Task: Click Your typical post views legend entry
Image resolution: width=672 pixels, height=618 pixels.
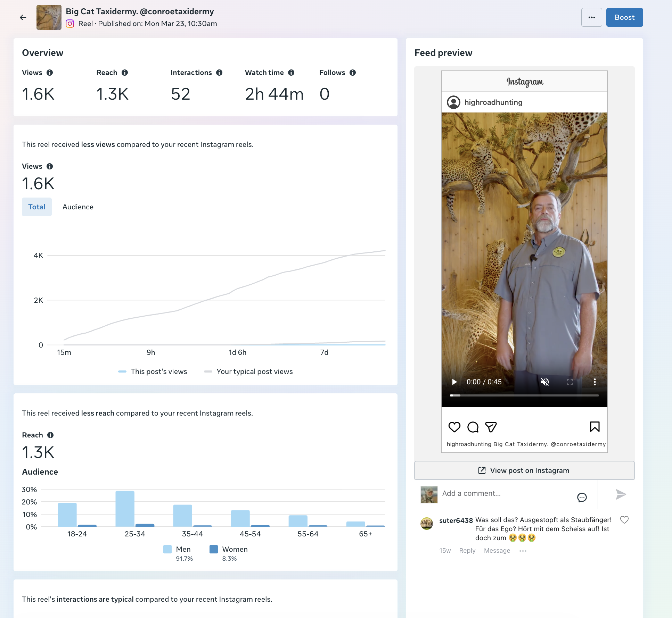Action: 248,371
